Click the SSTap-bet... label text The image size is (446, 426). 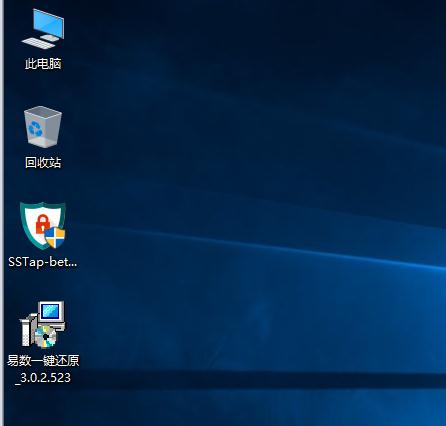tap(43, 262)
